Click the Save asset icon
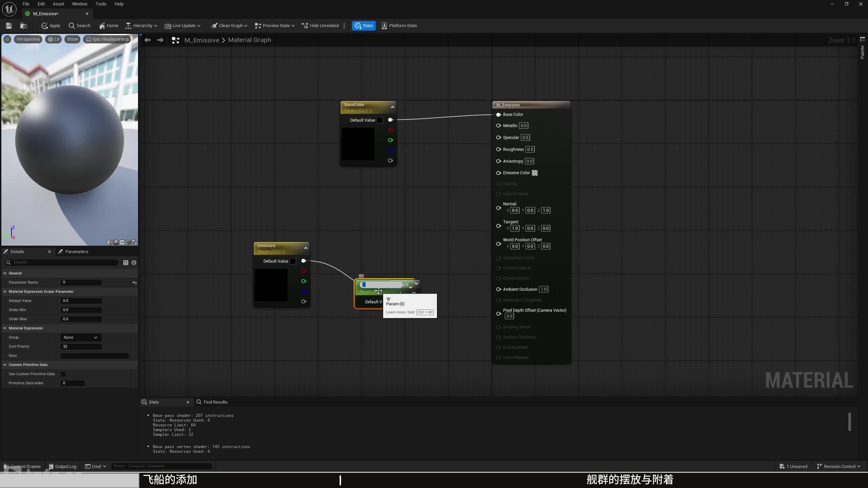 click(x=9, y=26)
